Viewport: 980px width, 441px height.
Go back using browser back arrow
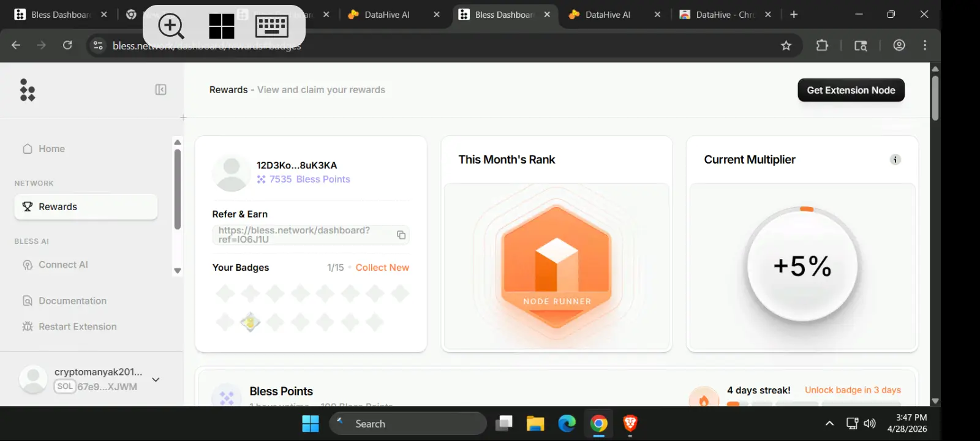(16, 45)
